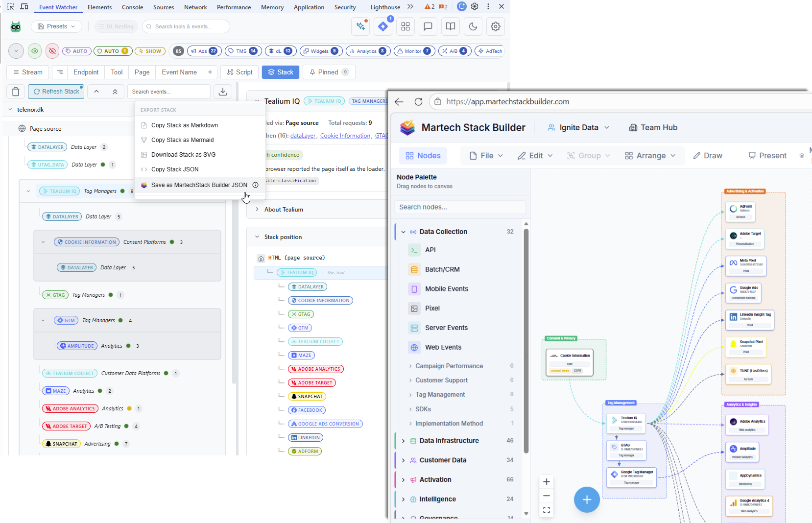Click browser back arrow in Martech window
Image resolution: width=812 pixels, height=523 pixels.
[399, 102]
